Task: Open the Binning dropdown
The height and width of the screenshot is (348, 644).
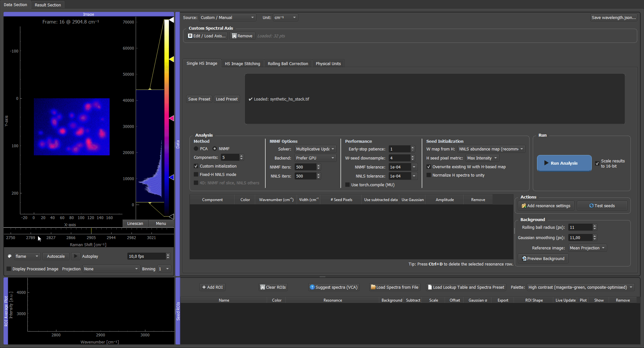Action: coord(164,269)
